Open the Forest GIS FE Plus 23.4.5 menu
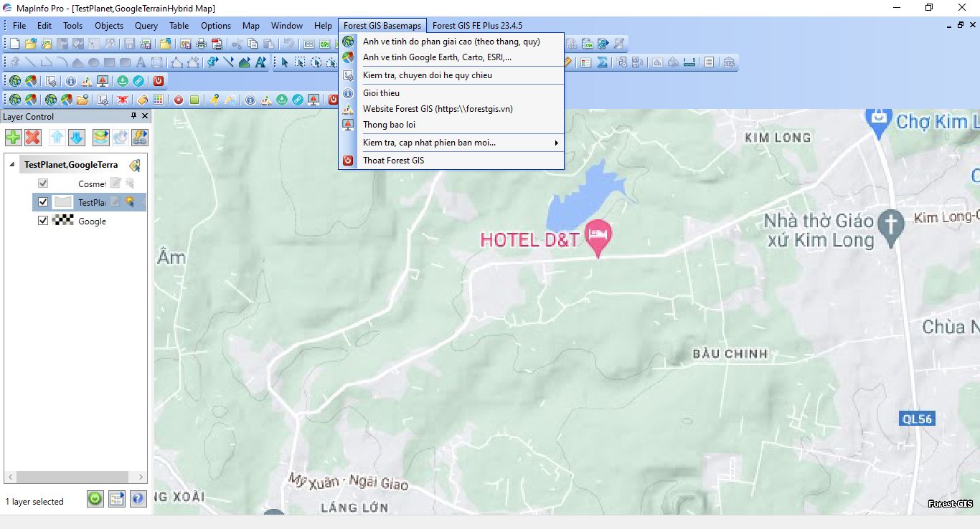 (477, 26)
